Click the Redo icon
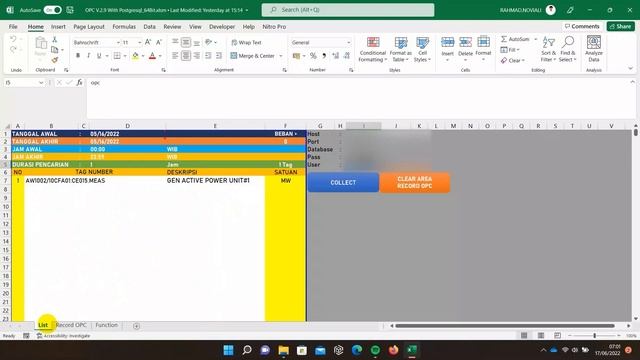 tap(13, 49)
